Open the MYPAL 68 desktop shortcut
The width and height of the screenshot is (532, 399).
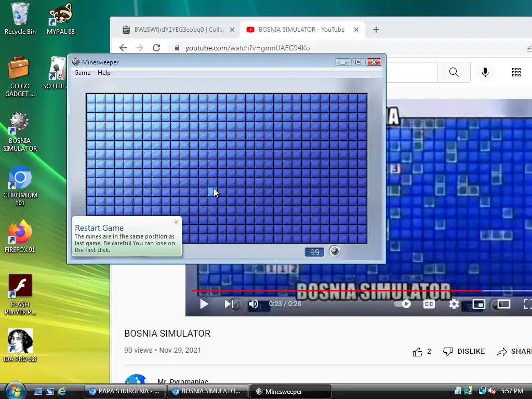pyautogui.click(x=60, y=19)
